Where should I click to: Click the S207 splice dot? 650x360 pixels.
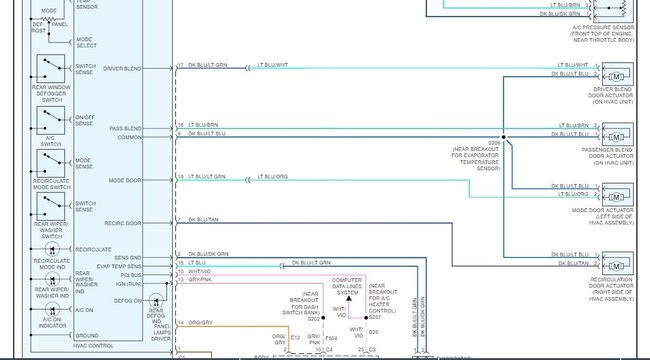(x=366, y=318)
